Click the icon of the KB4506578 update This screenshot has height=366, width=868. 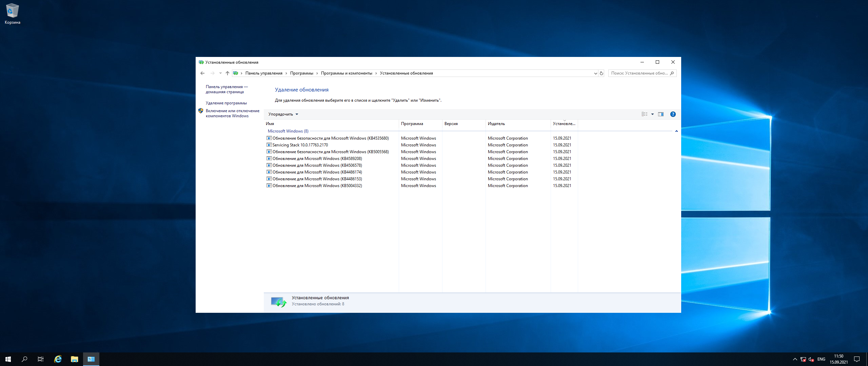point(269,165)
